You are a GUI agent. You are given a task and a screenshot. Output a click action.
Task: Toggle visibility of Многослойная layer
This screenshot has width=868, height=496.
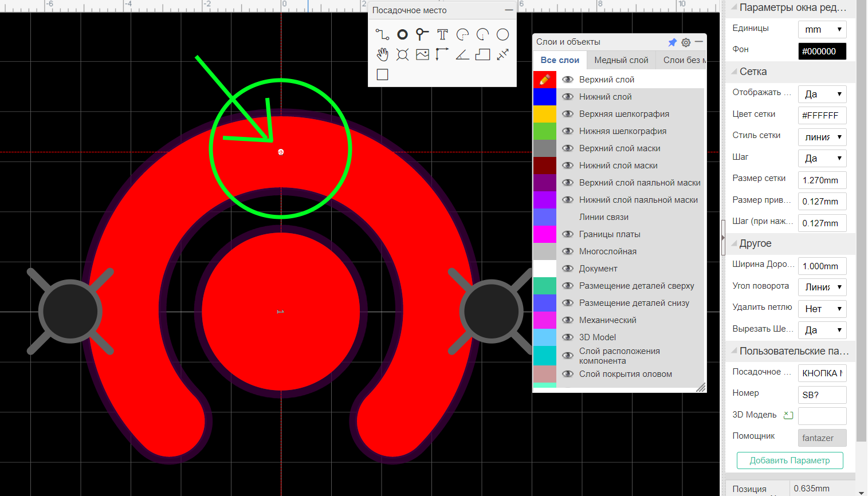click(x=568, y=251)
